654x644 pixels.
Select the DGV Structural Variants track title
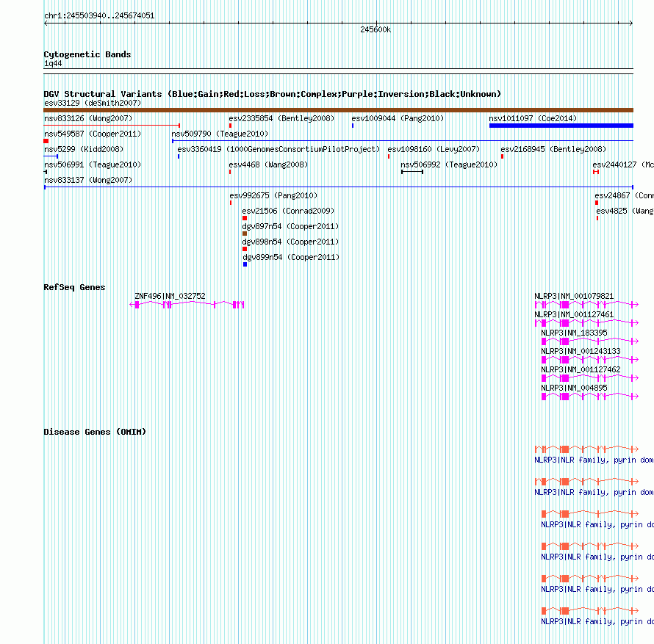click(273, 94)
